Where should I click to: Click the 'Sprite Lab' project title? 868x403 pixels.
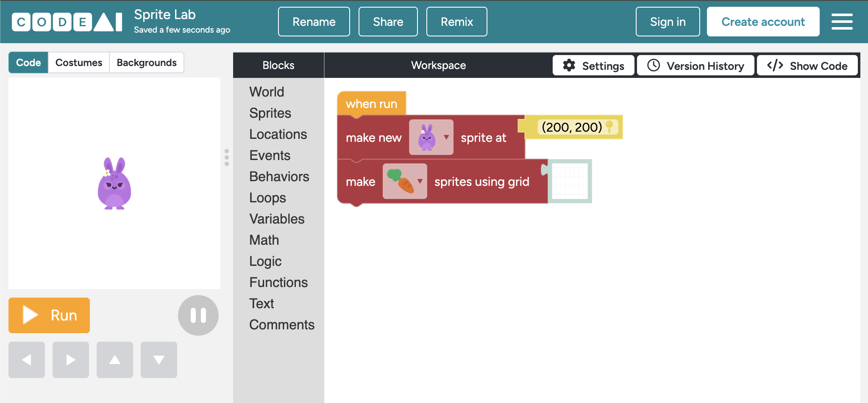point(165,15)
